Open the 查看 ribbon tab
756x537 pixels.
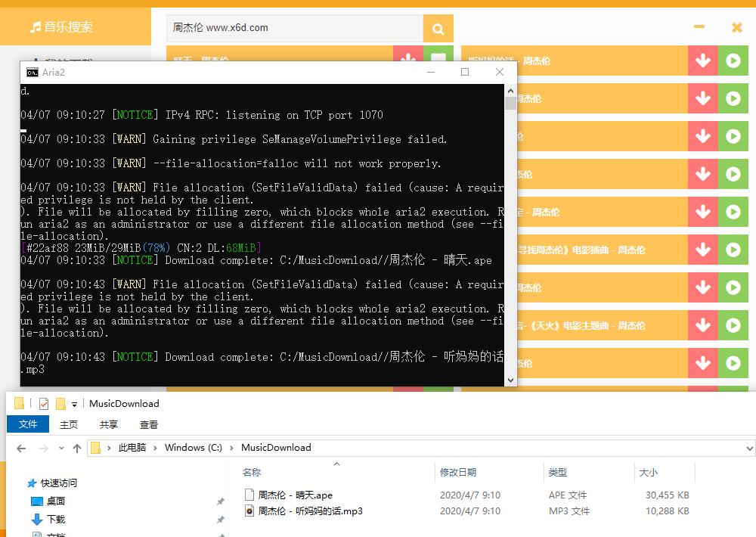click(x=149, y=424)
